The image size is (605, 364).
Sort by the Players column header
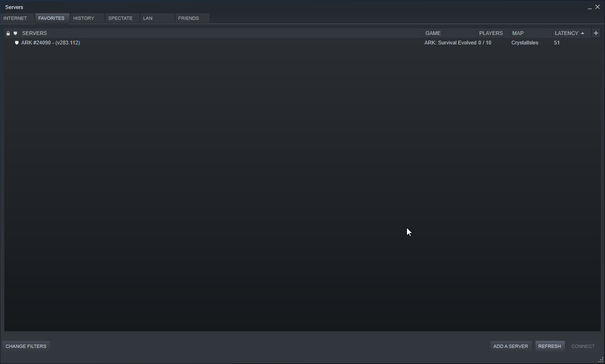491,33
